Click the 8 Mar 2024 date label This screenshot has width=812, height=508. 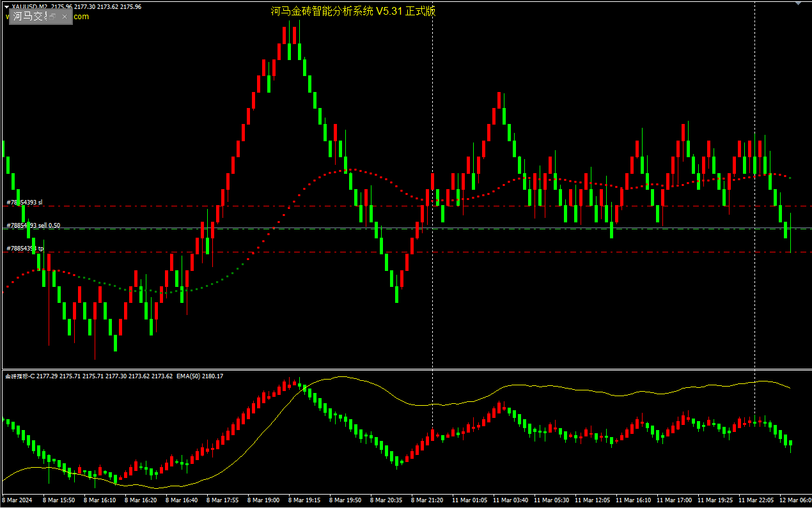(17, 500)
